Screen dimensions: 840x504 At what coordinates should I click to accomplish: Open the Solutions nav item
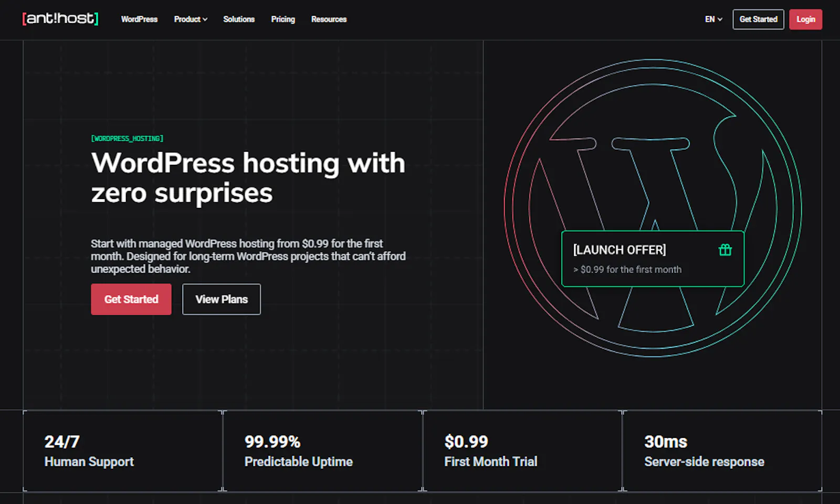(x=239, y=19)
